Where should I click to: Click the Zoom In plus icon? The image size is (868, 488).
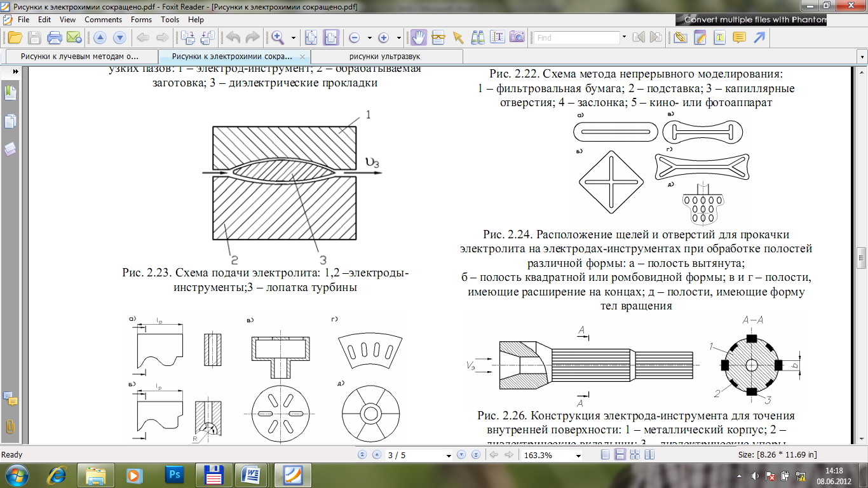pos(383,37)
